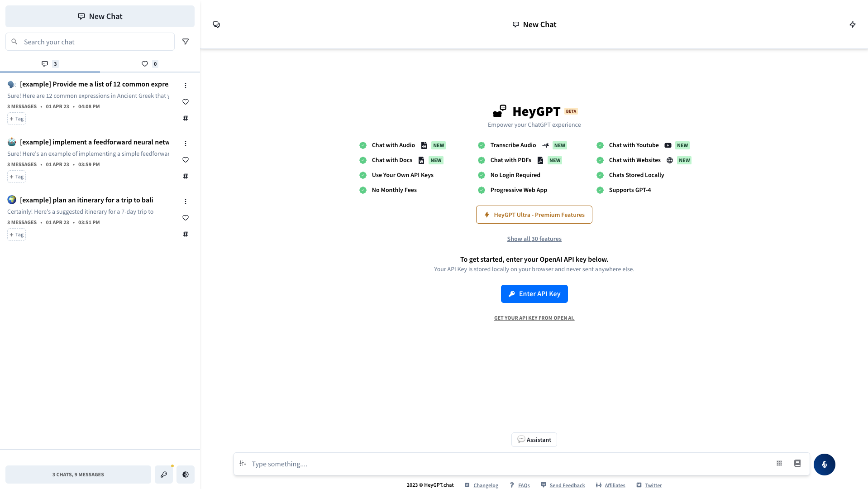Screen dimensions: 868x489
Task: Open the settings sliders icon in message box
Action: tap(243, 463)
